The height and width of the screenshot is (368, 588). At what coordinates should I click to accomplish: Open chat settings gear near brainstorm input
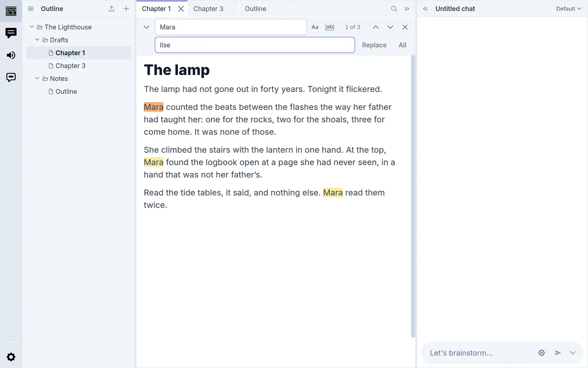542,353
